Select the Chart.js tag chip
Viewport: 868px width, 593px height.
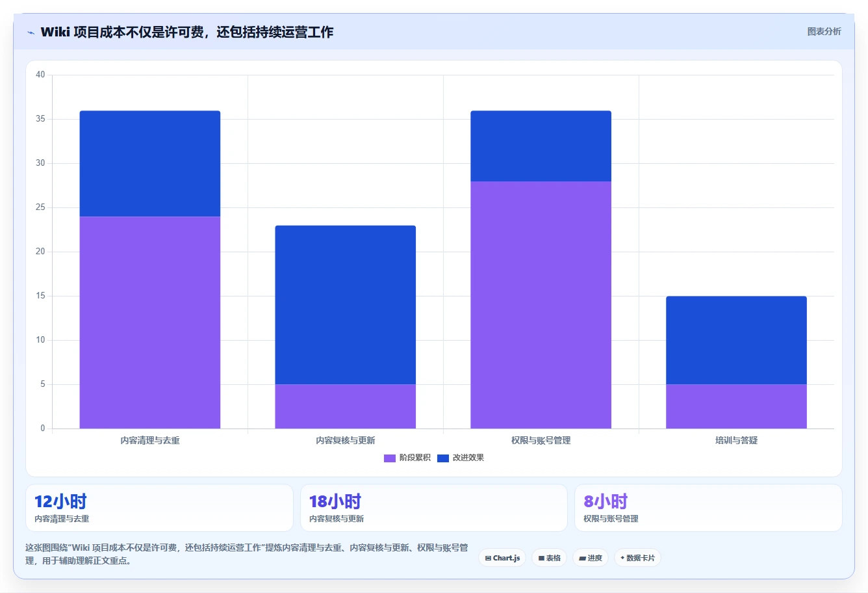pyautogui.click(x=502, y=558)
